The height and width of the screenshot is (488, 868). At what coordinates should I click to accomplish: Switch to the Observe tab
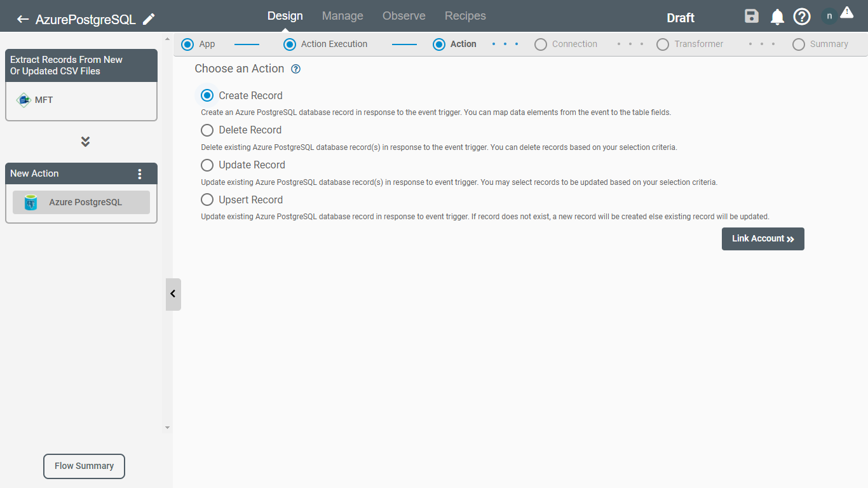pyautogui.click(x=404, y=16)
